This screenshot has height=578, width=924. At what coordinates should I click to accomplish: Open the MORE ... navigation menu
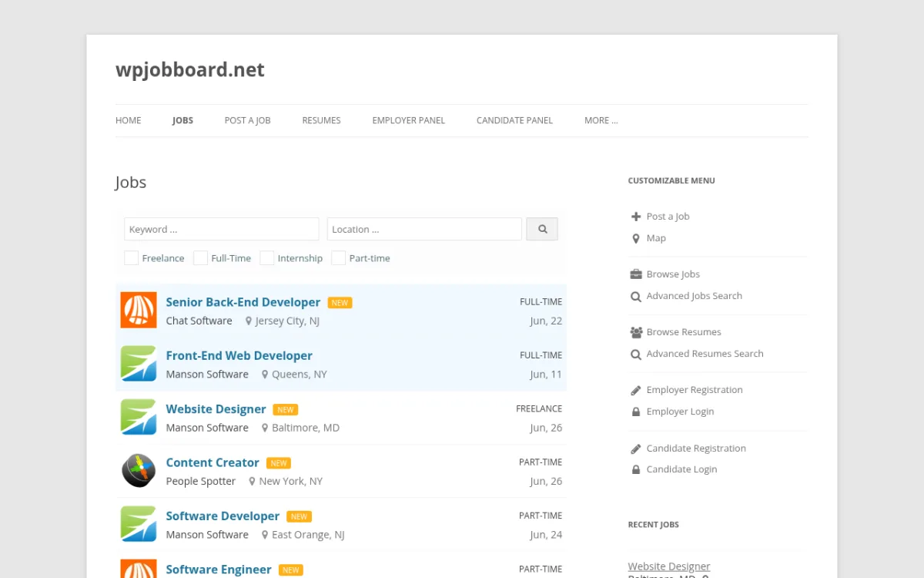[x=601, y=120]
